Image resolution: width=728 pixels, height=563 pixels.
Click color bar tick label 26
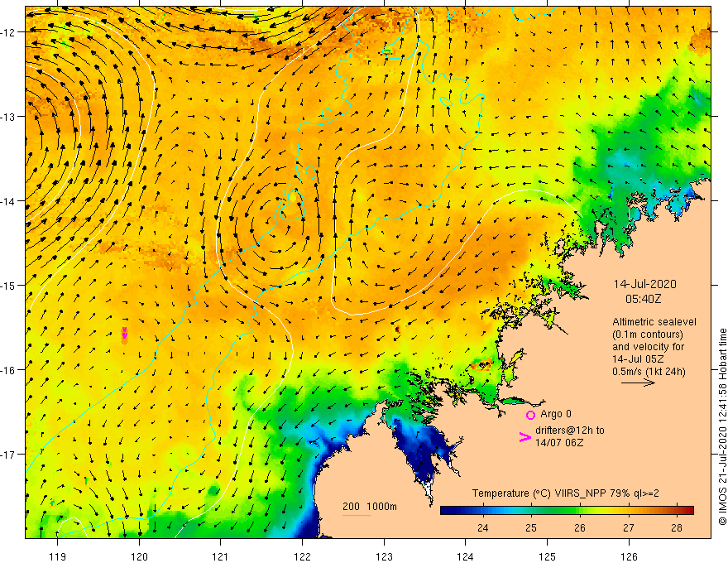(x=579, y=527)
